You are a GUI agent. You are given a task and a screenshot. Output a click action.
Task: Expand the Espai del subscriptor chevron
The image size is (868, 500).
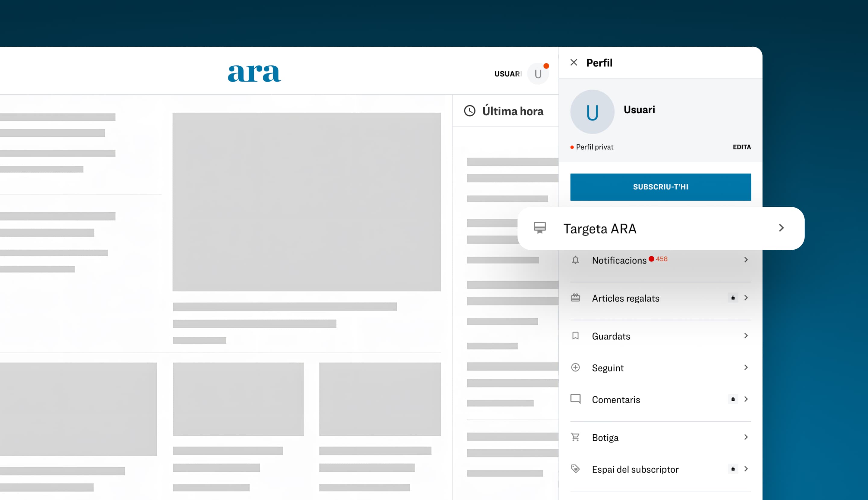[x=746, y=469]
